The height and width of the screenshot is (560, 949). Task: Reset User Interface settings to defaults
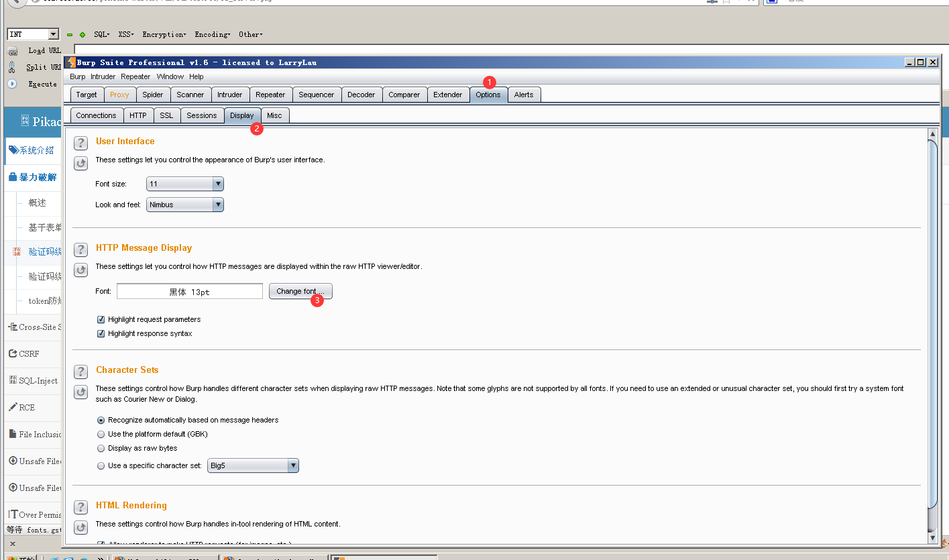(80, 163)
